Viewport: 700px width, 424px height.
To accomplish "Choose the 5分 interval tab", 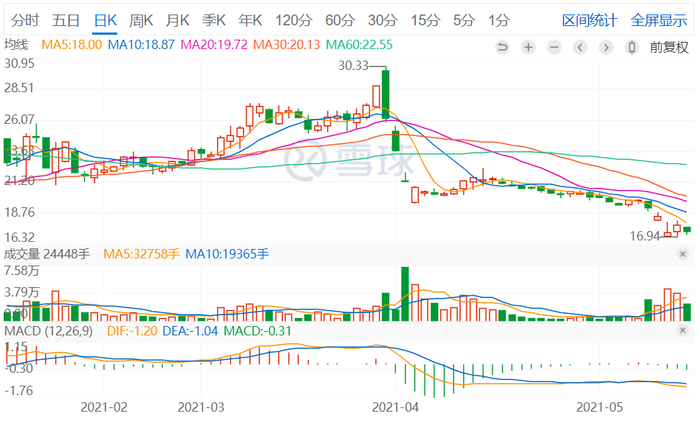I will 463,20.
